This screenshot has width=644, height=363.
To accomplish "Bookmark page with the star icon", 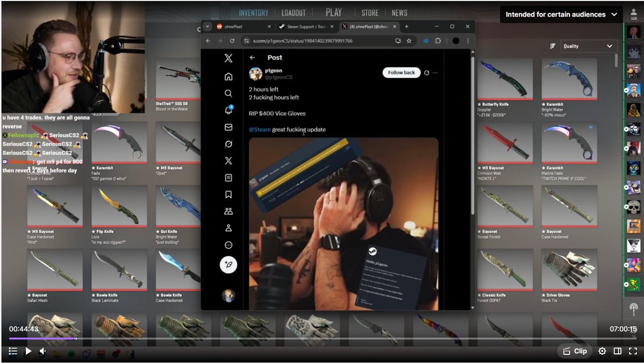I will pyautogui.click(x=409, y=41).
